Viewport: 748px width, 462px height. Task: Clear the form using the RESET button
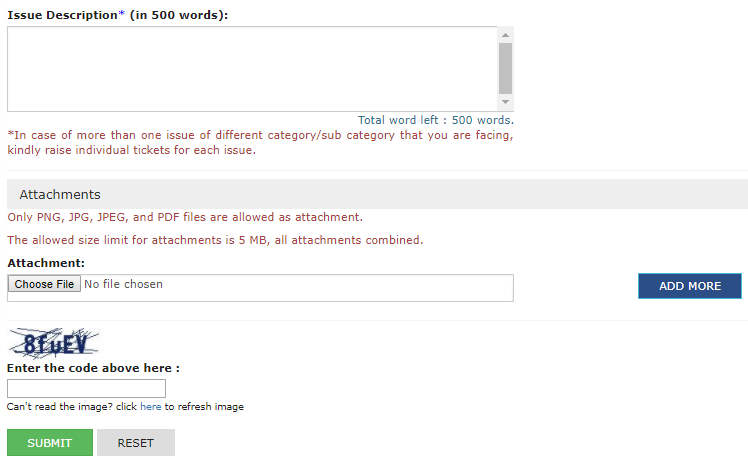(136, 442)
